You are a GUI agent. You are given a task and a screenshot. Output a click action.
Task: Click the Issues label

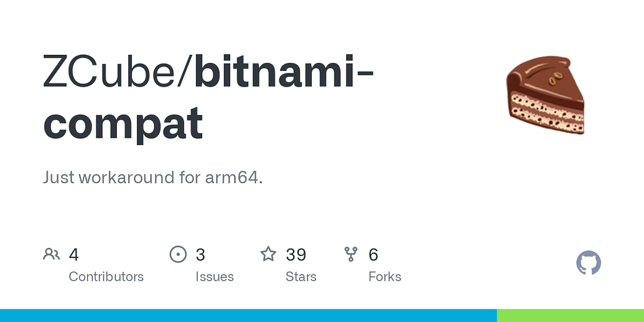click(215, 277)
